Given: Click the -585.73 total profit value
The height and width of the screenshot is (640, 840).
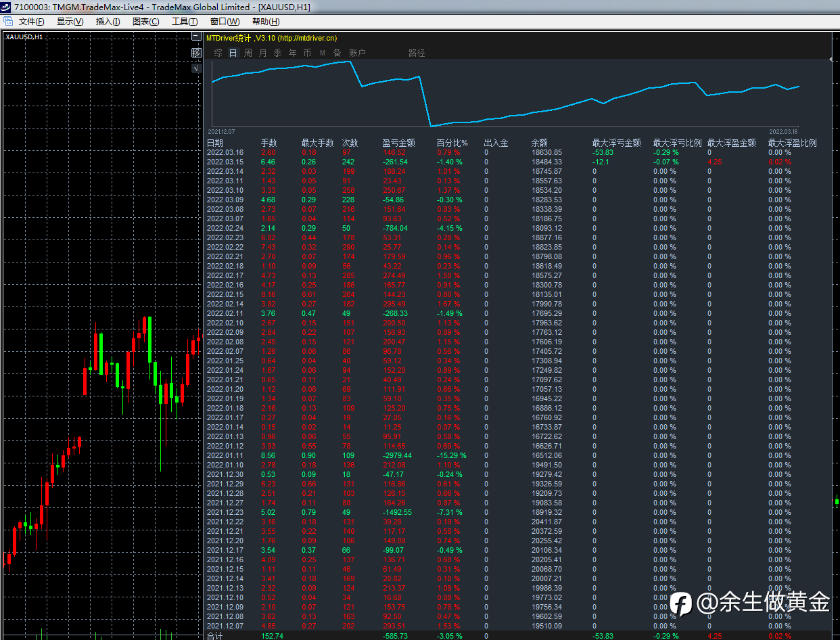Looking at the screenshot, I should pos(395,636).
